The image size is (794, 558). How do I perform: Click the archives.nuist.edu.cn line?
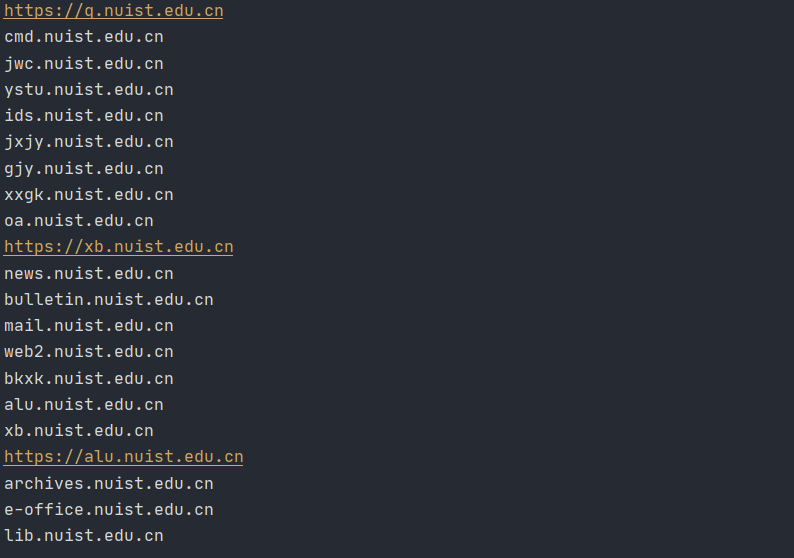(x=108, y=484)
